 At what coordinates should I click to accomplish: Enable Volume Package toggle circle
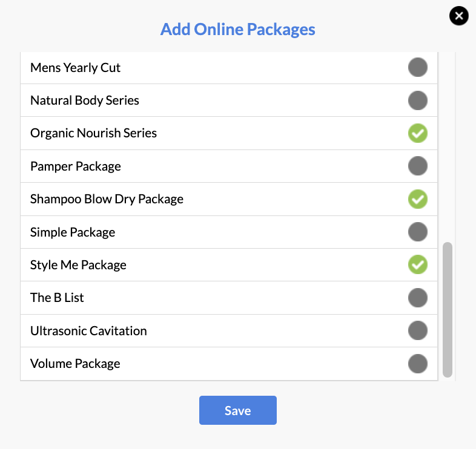[x=418, y=364]
